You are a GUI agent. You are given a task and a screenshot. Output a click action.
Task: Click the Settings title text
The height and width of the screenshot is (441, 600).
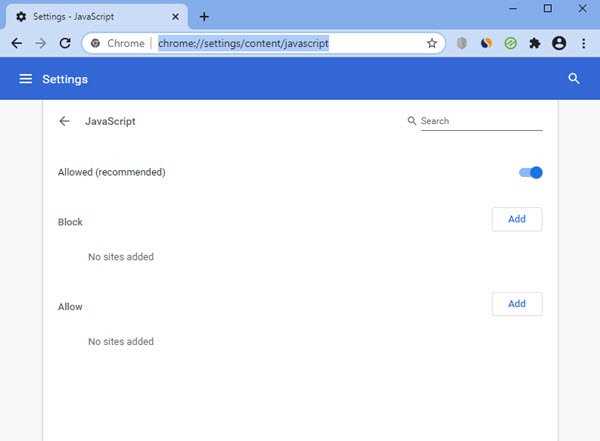click(65, 79)
